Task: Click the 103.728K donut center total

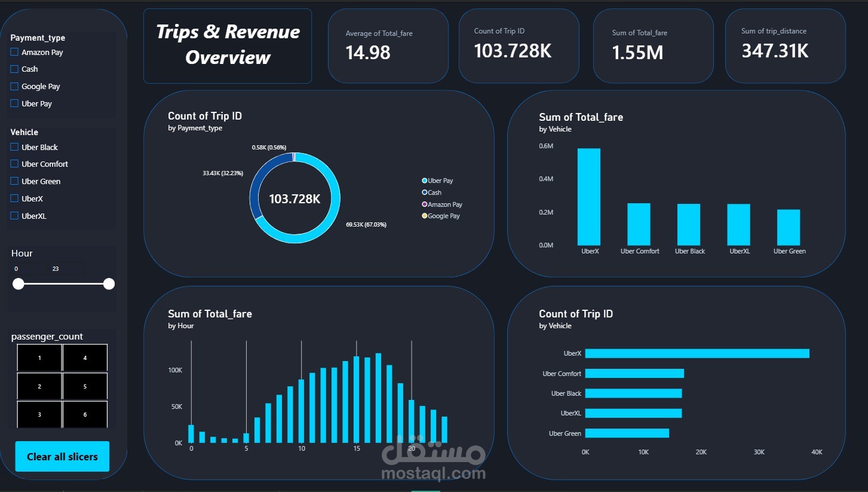Action: [x=295, y=199]
